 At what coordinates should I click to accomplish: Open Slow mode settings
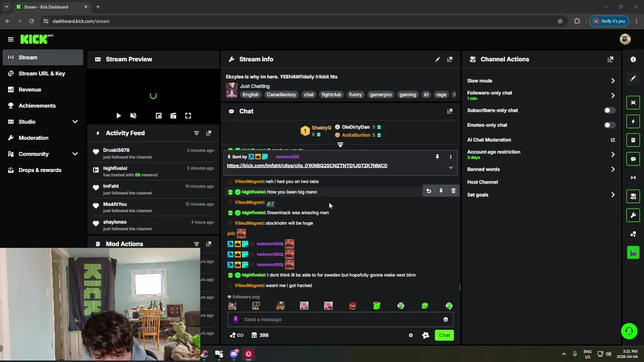(541, 80)
